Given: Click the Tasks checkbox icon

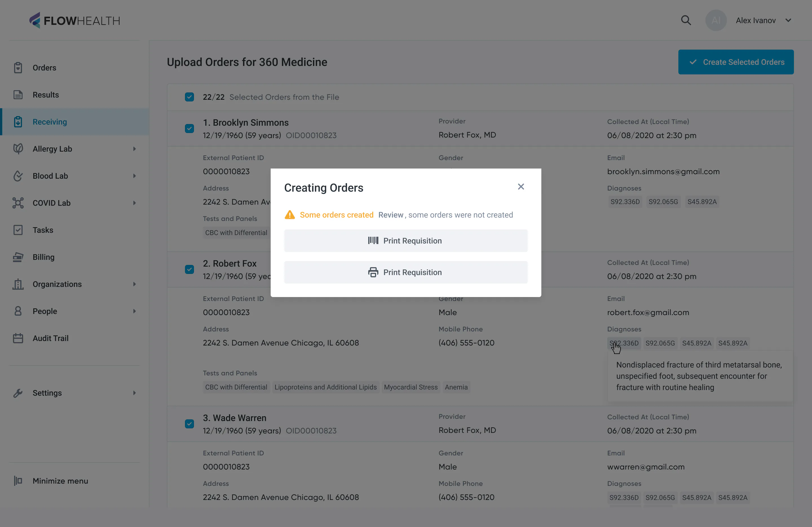Looking at the screenshot, I should pyautogui.click(x=18, y=230).
